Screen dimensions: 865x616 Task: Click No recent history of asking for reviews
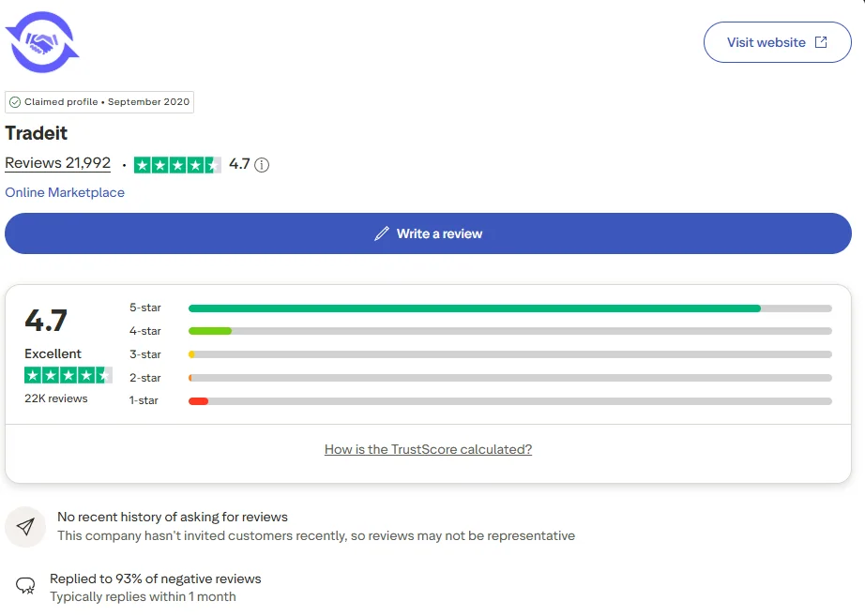tap(173, 517)
